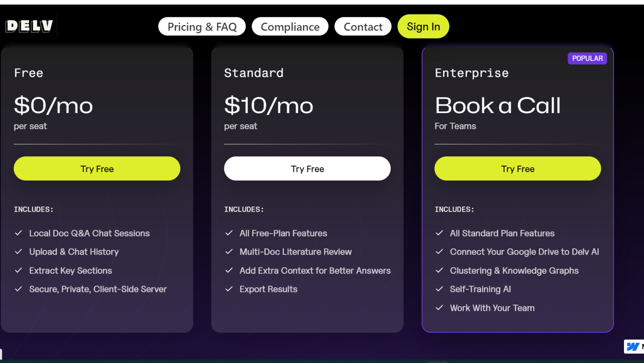644x363 pixels.
Task: Click checkmark next to Upload & Chat History
Action: click(18, 251)
